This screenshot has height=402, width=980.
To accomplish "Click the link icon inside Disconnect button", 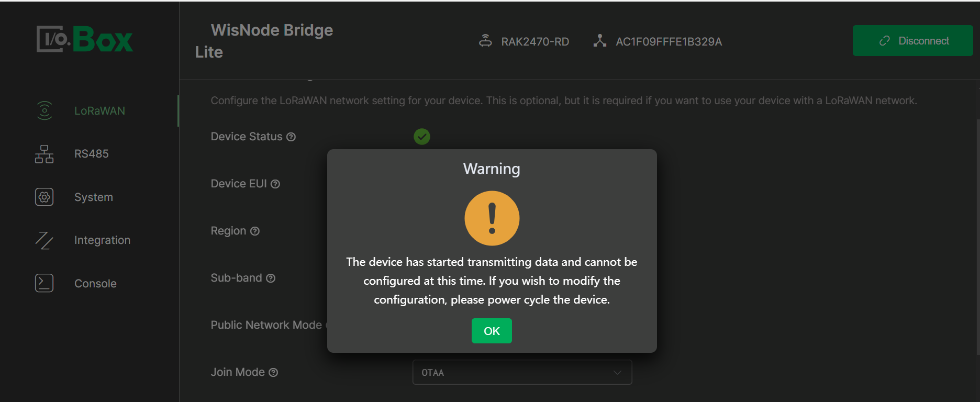I will pos(885,41).
